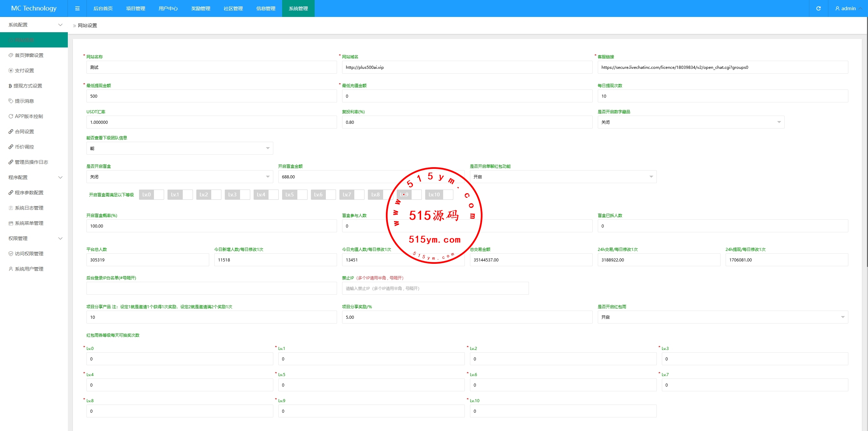Tick the Lv.6 blind box level checkbox

pyautogui.click(x=331, y=195)
